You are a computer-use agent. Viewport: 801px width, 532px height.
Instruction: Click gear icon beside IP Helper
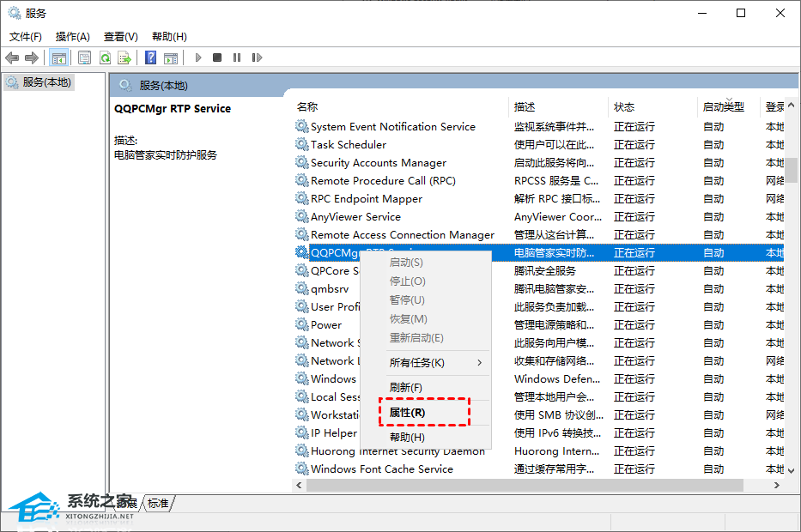[x=302, y=432]
